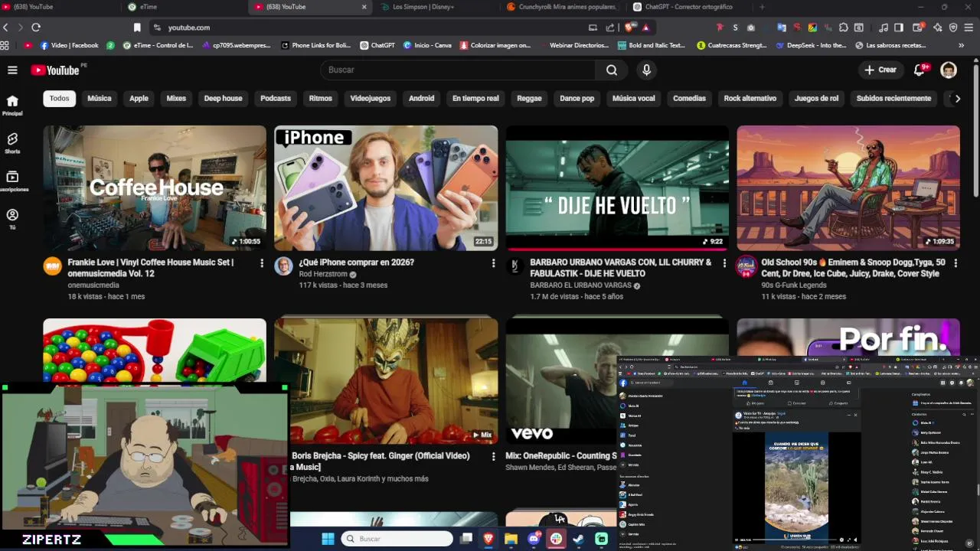Open the Video | Facebook bookmark
Screen dimensions: 980x551
click(x=69, y=45)
